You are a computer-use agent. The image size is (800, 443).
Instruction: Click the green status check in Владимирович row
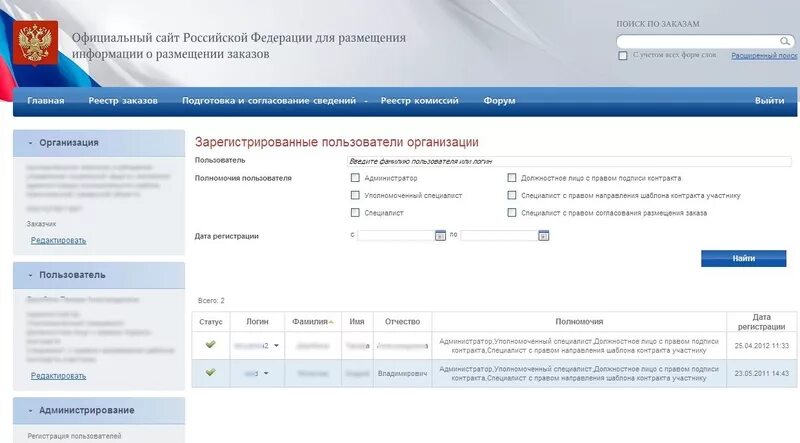(x=210, y=373)
